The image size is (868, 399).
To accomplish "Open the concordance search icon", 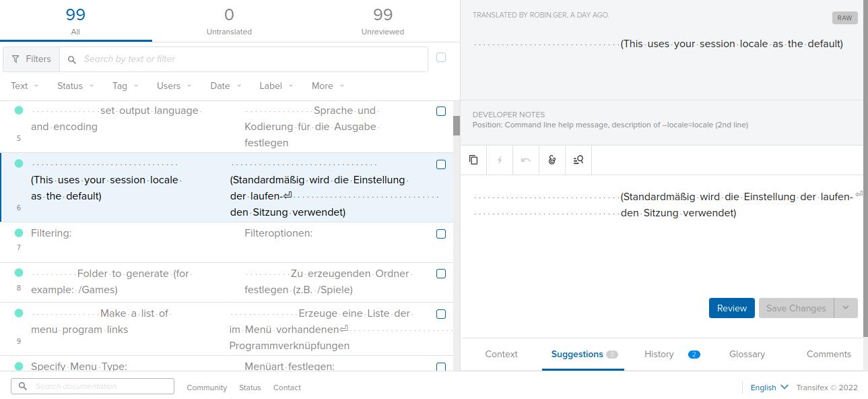I will coord(578,160).
